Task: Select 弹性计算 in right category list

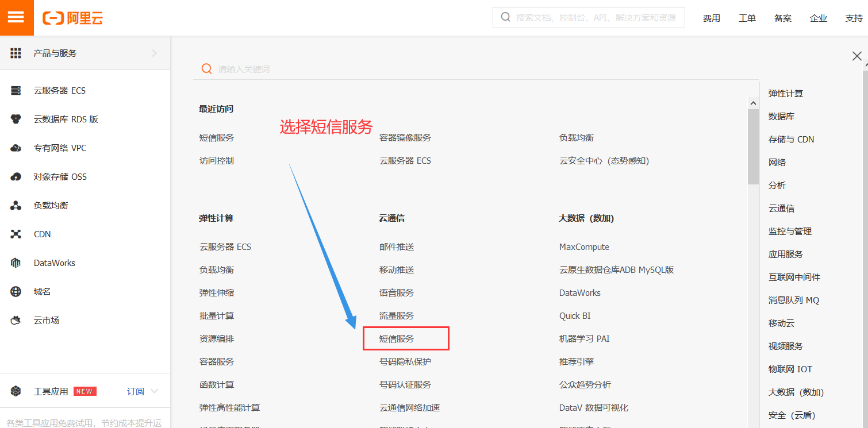Action: (x=786, y=93)
